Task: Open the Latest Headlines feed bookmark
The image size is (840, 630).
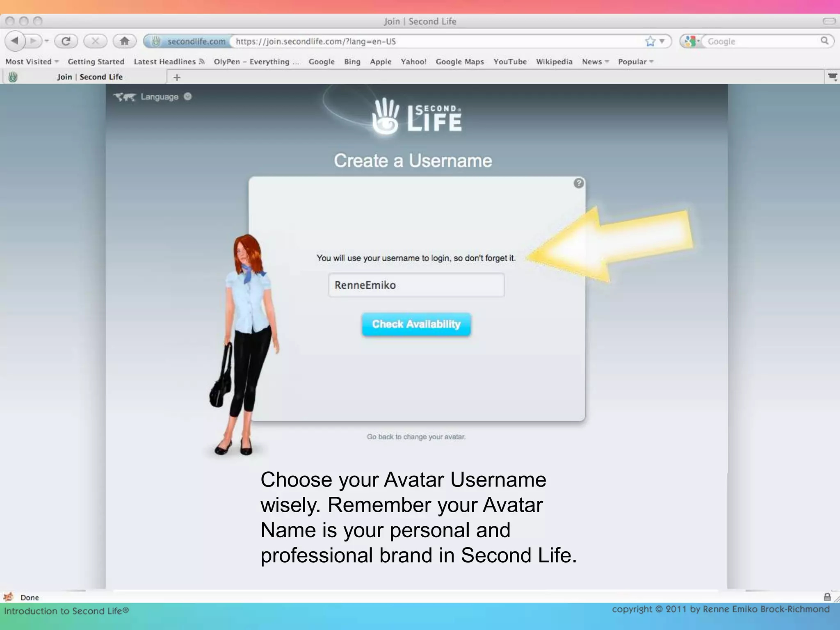Action: click(x=169, y=62)
